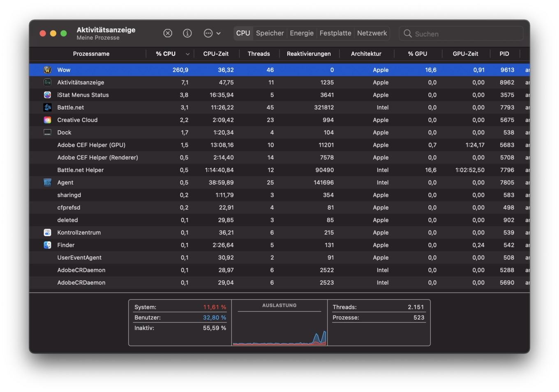Sort by the PID column header
Image resolution: width=559 pixels, height=392 pixels.
point(504,54)
